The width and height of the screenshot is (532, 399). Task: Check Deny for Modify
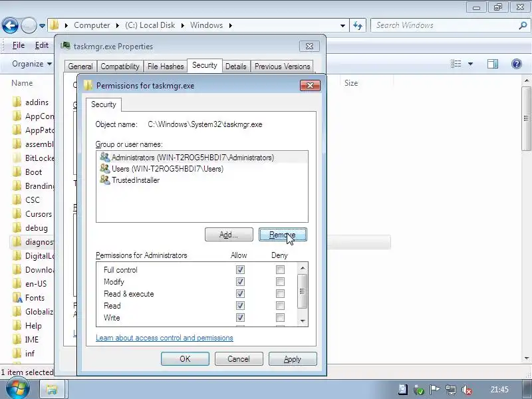pos(280,281)
